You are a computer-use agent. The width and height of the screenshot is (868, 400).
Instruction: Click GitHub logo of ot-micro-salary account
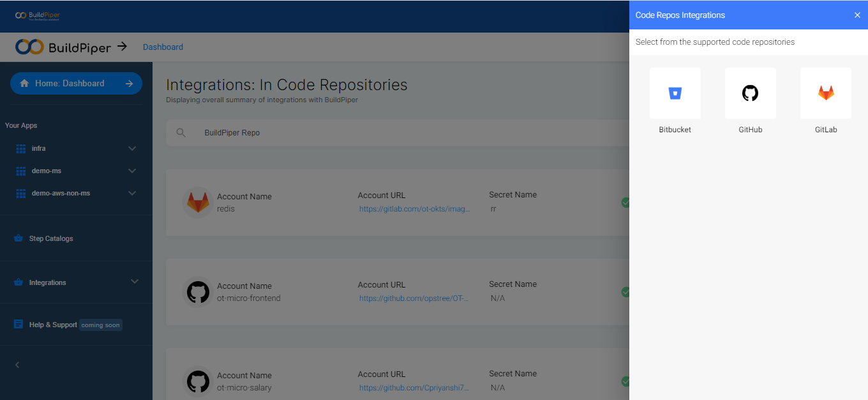(x=198, y=381)
